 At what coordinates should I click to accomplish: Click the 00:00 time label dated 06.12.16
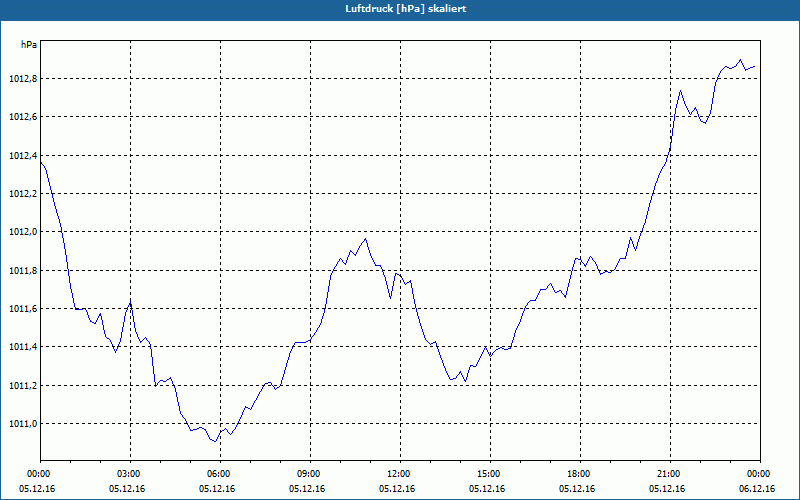coord(758,474)
